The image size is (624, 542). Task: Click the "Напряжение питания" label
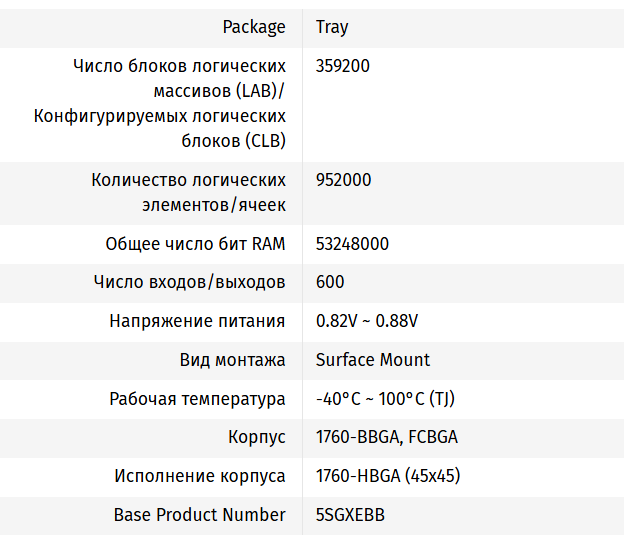(x=197, y=321)
